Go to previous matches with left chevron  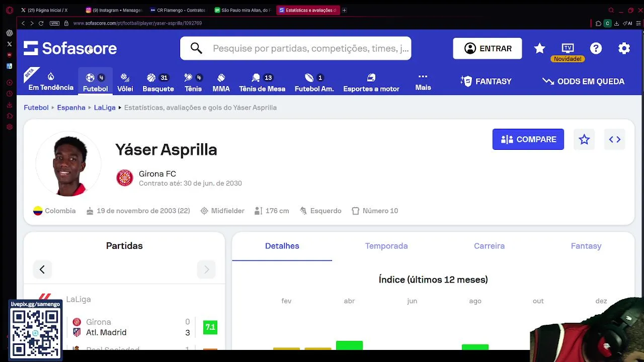point(42,269)
